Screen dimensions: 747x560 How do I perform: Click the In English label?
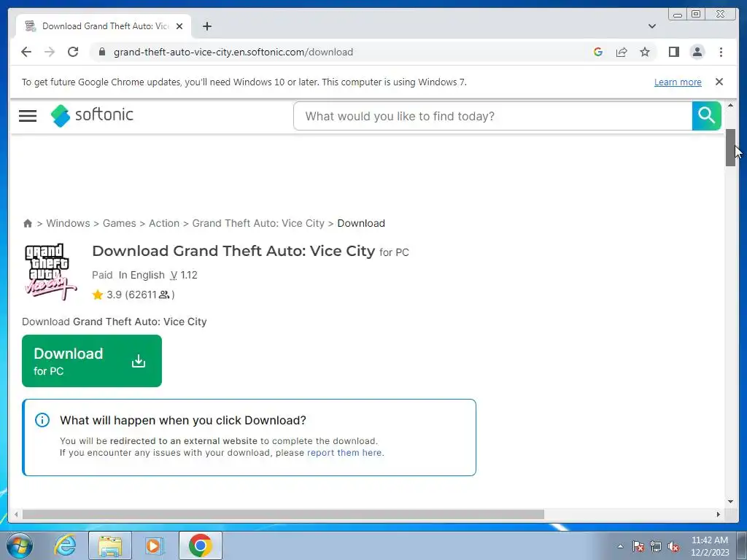(x=142, y=275)
